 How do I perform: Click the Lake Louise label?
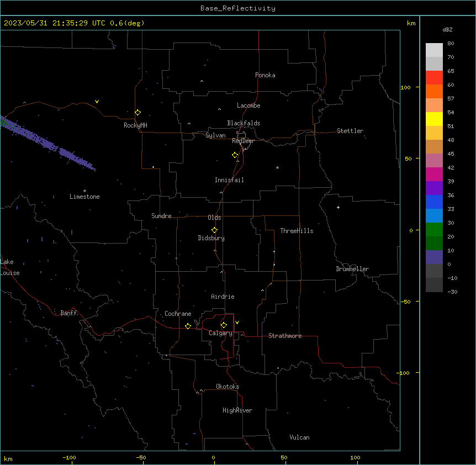[10, 267]
